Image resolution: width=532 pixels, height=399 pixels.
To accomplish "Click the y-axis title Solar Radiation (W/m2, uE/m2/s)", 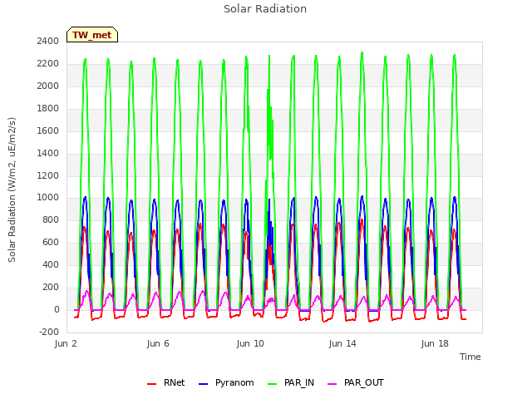I will click(12, 190).
